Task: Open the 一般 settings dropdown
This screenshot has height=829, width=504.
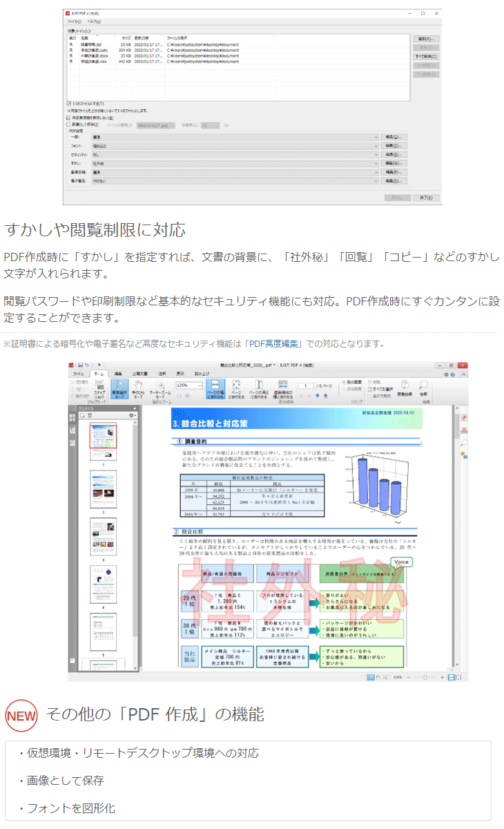Action: coord(235,137)
